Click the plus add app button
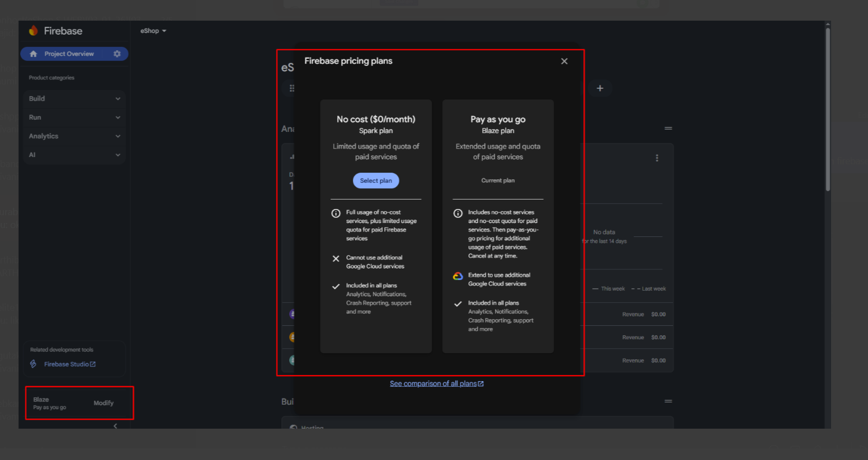Screen dimensions: 868x460 pyautogui.click(x=600, y=88)
